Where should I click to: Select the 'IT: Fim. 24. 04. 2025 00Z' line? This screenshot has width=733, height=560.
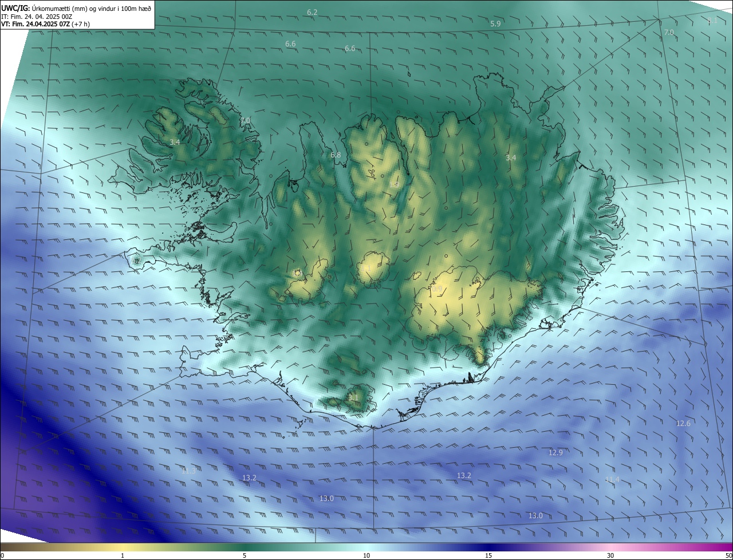click(37, 17)
